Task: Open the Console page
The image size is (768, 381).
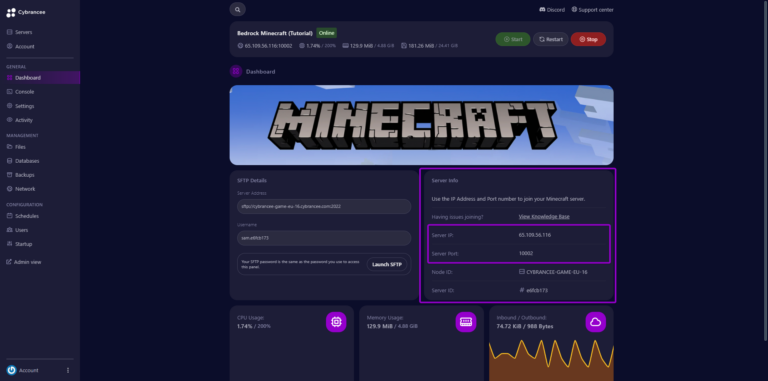Action: [24, 92]
